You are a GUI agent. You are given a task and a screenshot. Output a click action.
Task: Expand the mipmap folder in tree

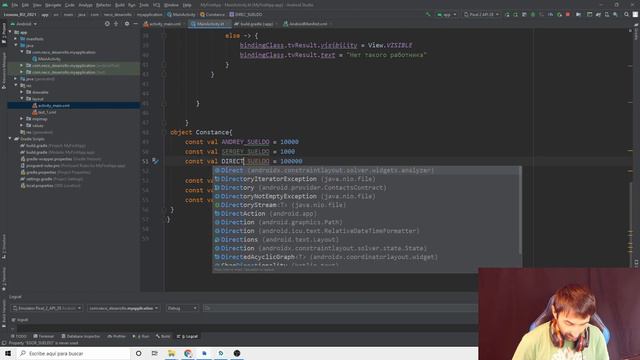(x=22, y=119)
